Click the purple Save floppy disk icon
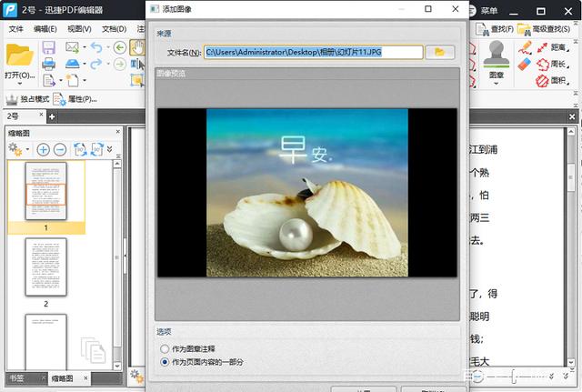The height and width of the screenshot is (392, 582). coord(48,47)
